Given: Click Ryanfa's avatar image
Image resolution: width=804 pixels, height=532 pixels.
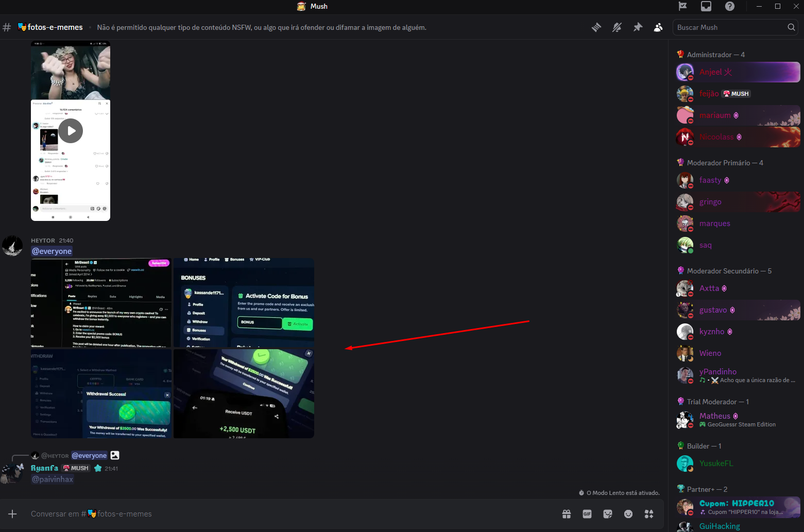Looking at the screenshot, I should pos(12,473).
